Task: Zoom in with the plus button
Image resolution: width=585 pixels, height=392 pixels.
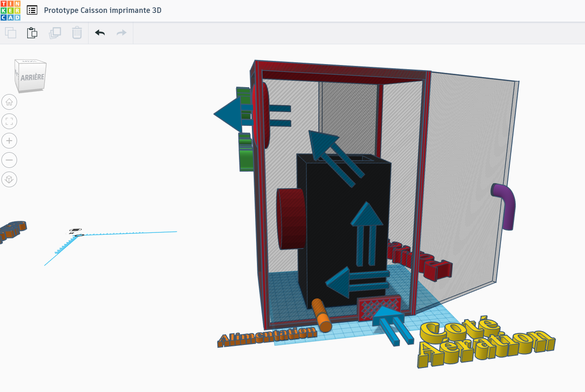Action: coord(9,141)
